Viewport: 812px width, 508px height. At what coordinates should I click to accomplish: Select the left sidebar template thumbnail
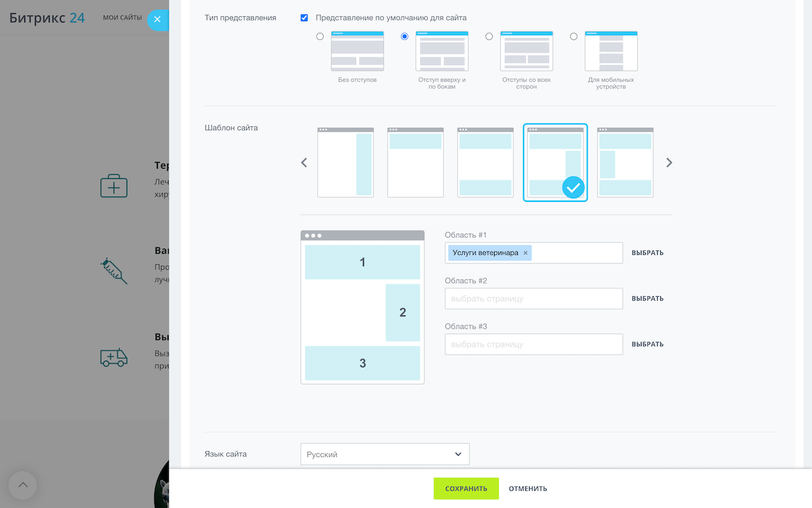(625, 162)
